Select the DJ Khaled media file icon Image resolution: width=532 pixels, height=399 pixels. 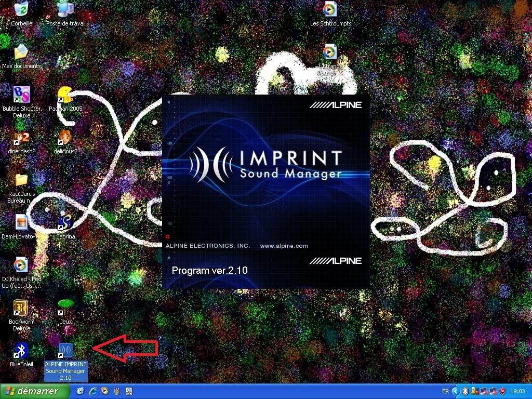coord(21,265)
